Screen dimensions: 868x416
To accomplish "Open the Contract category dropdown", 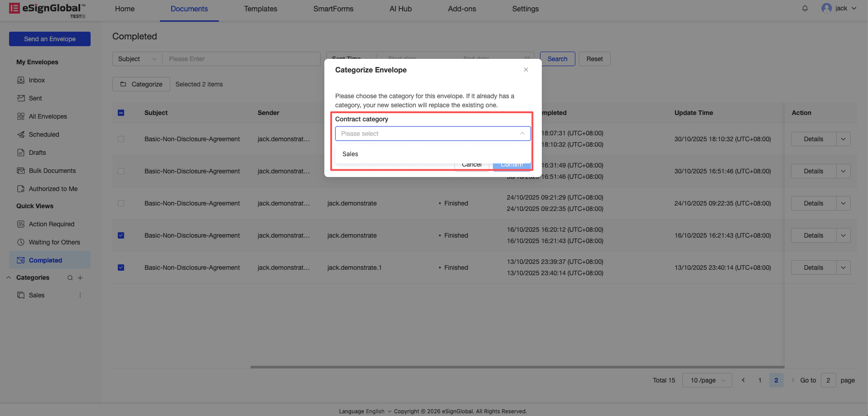I will [433, 134].
